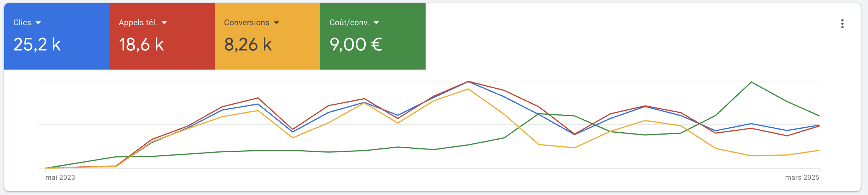Click the red line's highest peak
This screenshot has width=868, height=195.
[468, 81]
